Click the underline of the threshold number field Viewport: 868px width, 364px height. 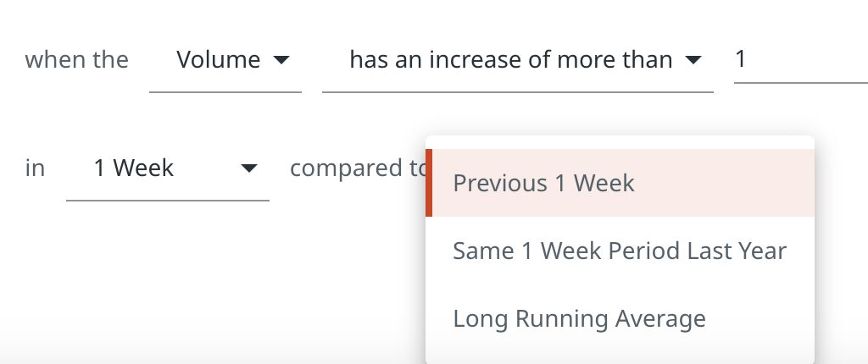pyautogui.click(x=800, y=83)
